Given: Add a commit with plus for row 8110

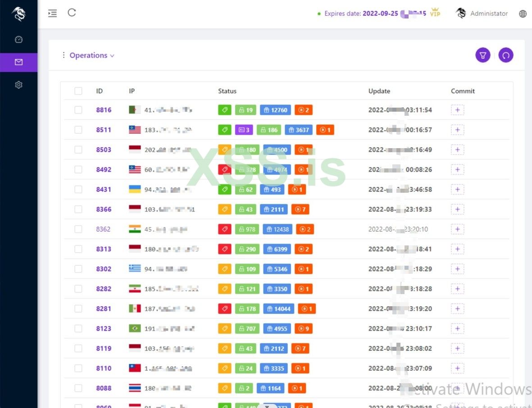Looking at the screenshot, I should coord(457,368).
